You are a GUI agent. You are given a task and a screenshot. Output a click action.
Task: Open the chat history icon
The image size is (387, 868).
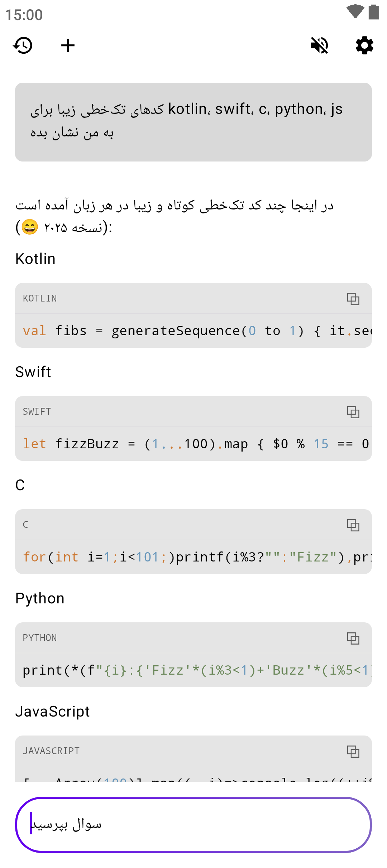pos(23,45)
